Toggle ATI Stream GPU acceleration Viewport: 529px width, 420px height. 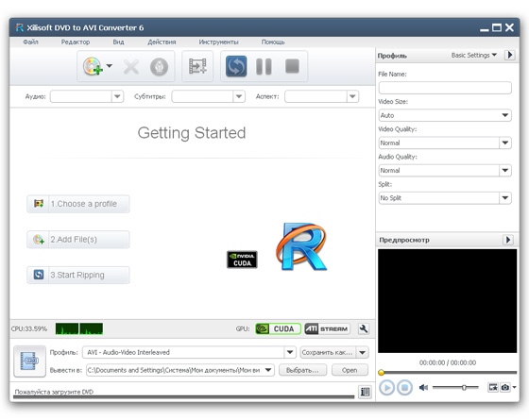click(x=327, y=328)
